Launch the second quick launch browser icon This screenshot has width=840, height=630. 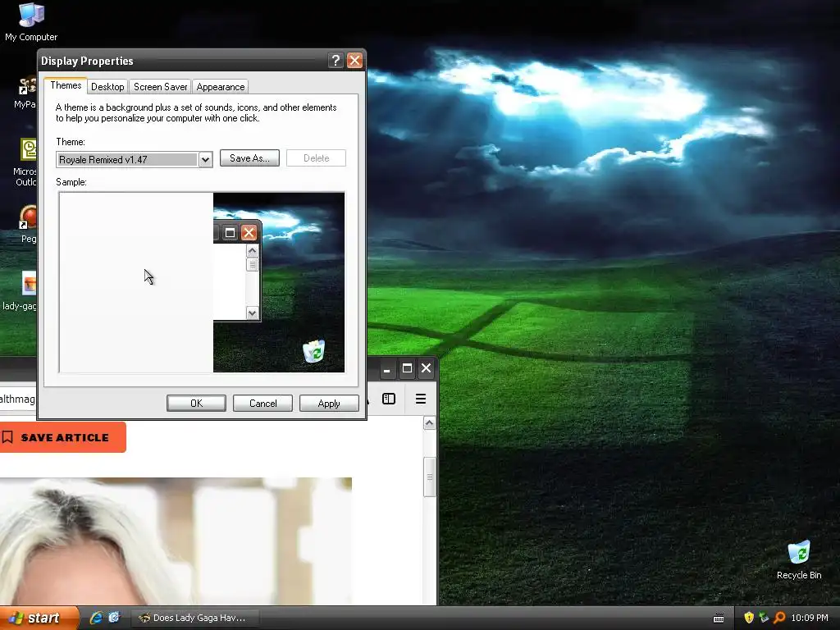click(114, 618)
